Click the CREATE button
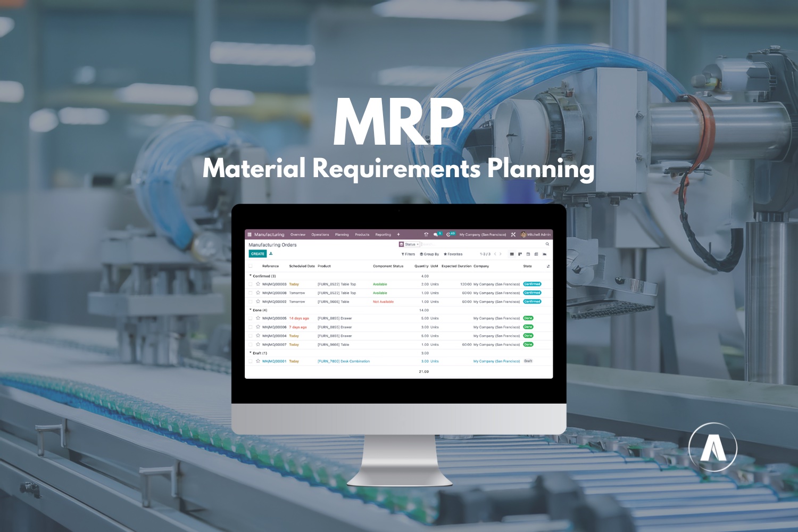This screenshot has width=798, height=532. pyautogui.click(x=257, y=254)
